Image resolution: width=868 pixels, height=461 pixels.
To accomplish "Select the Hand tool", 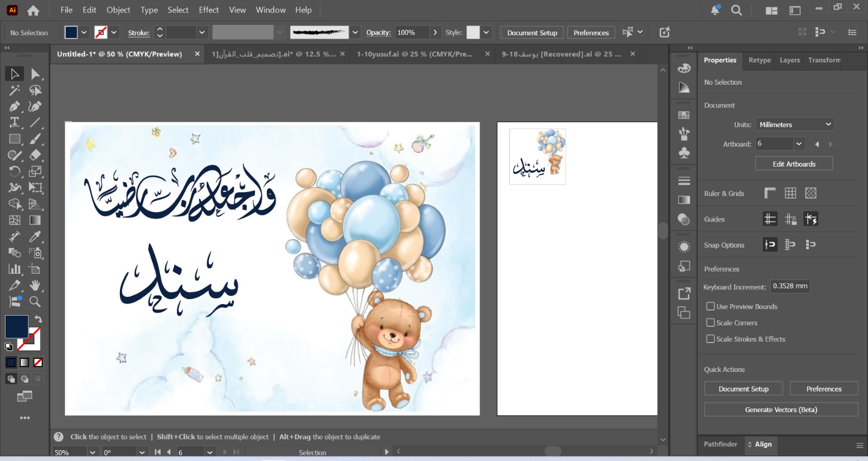I will point(35,286).
